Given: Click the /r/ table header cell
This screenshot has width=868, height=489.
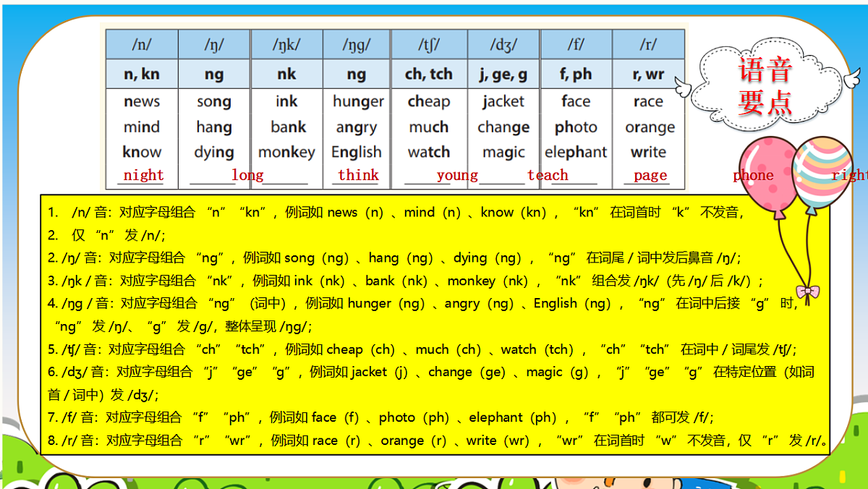Looking at the screenshot, I should (x=648, y=45).
